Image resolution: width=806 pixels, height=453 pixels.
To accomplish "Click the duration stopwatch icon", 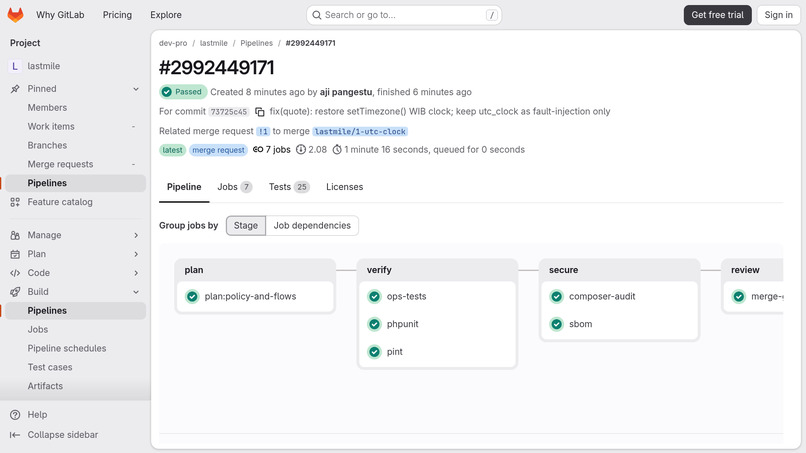I will click(337, 150).
